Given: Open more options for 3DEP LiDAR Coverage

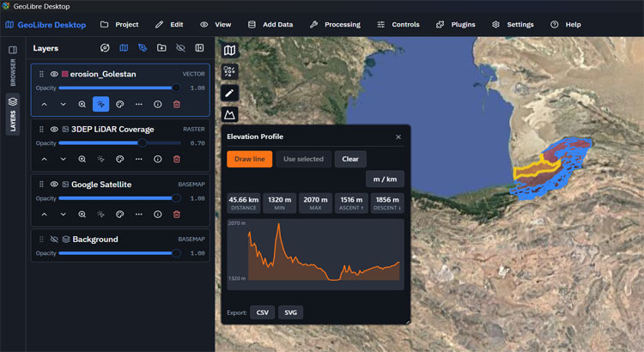Looking at the screenshot, I should click(139, 159).
